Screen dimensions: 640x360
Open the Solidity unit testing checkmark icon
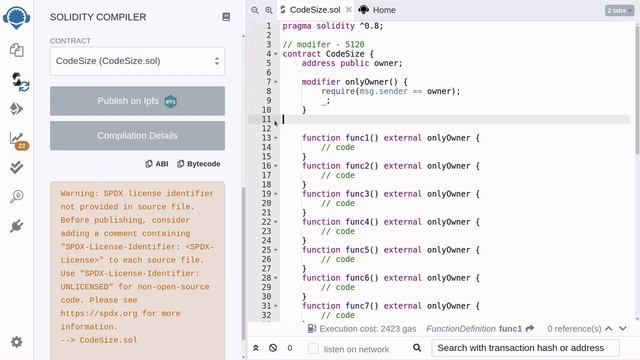[16, 167]
